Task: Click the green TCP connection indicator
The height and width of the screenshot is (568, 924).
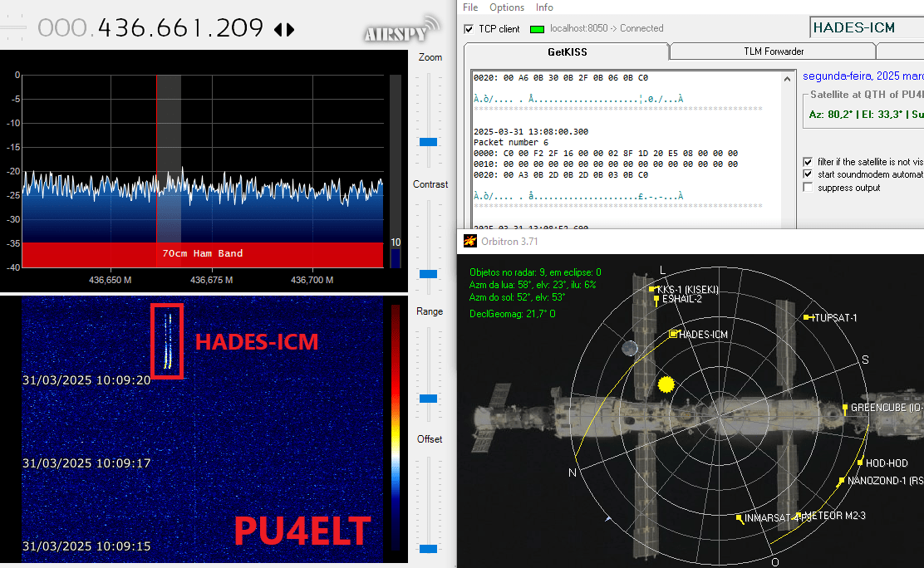Action: (x=537, y=29)
